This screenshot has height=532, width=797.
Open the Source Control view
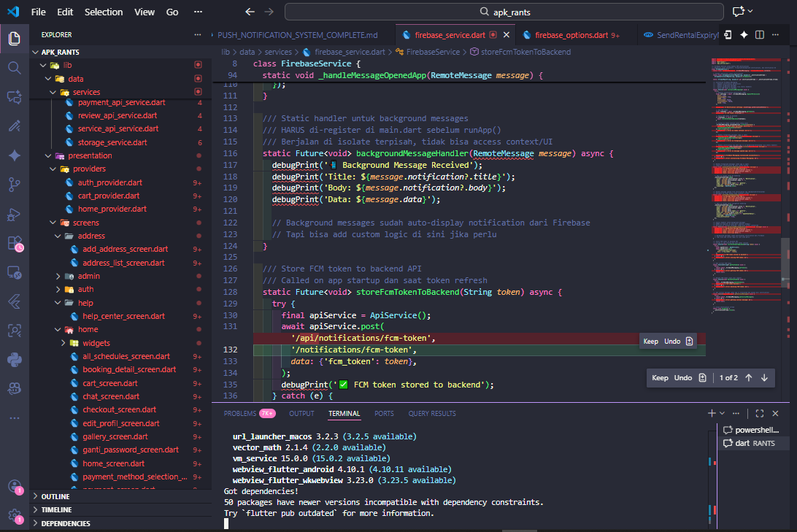(x=14, y=184)
